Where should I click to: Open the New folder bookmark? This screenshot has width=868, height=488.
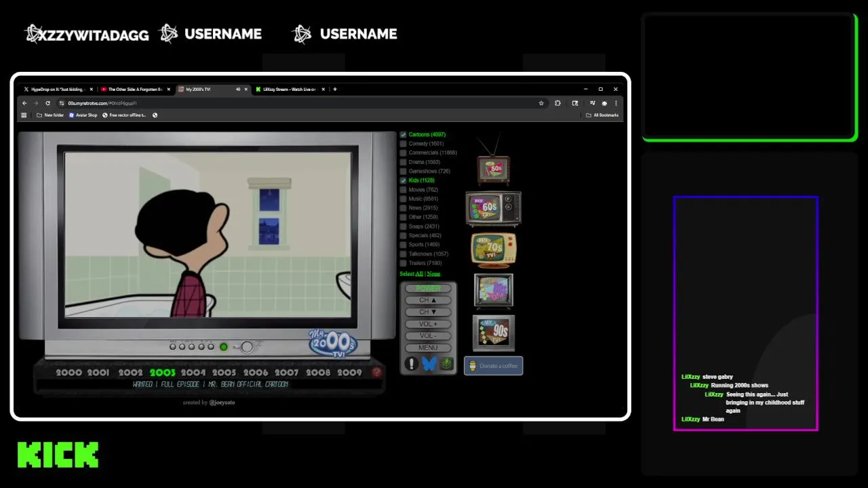coord(50,115)
